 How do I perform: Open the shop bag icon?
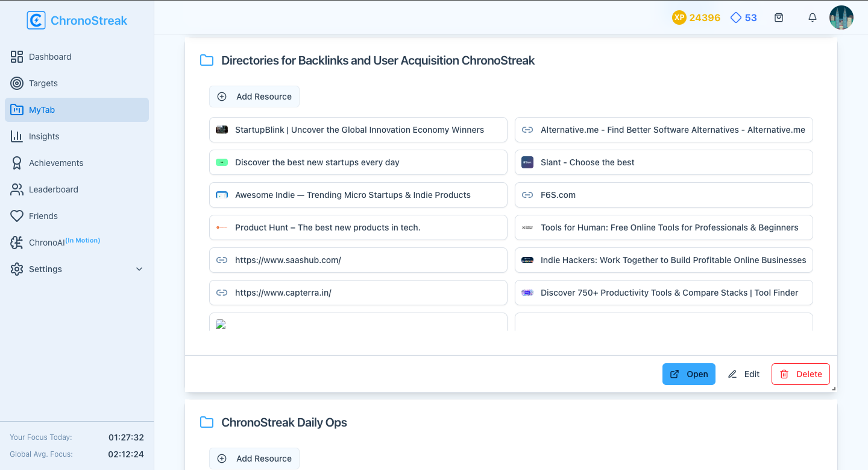(x=779, y=18)
